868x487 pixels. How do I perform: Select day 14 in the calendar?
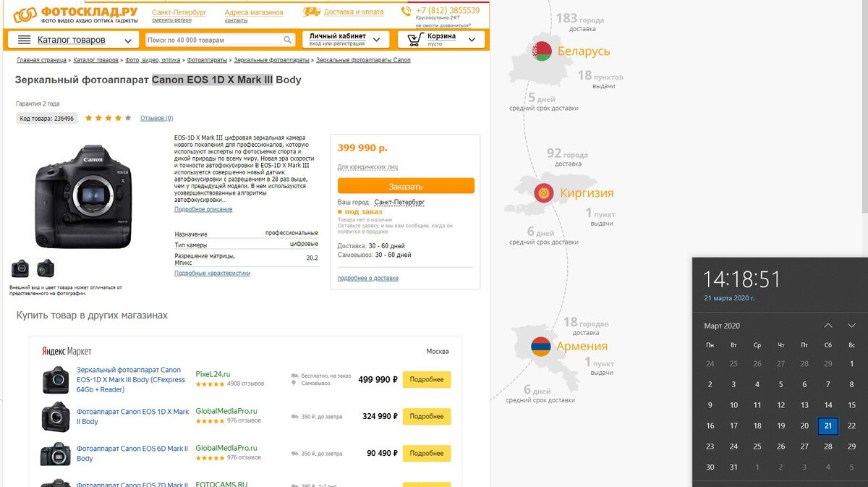pos(828,405)
